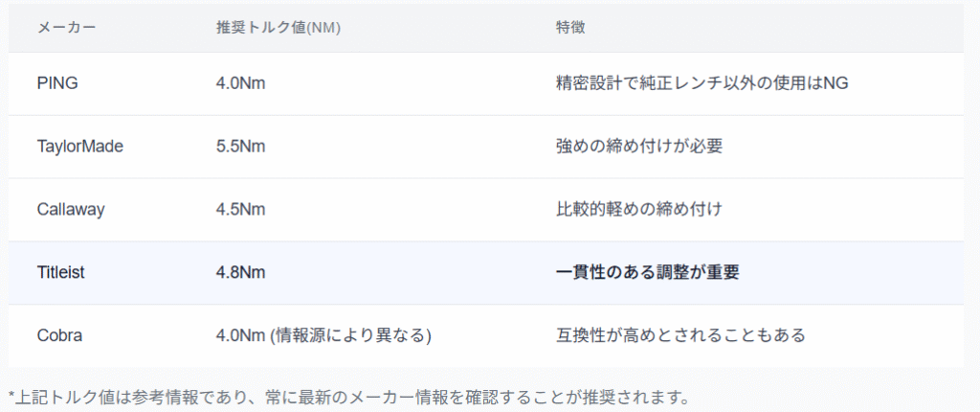Select the TaylorMade maker cell

80,147
